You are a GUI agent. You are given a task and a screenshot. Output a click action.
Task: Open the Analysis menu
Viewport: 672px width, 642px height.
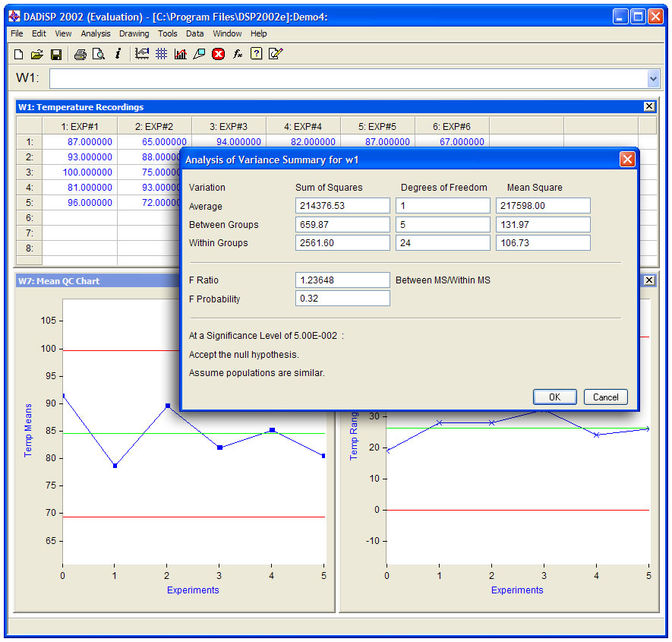click(96, 33)
